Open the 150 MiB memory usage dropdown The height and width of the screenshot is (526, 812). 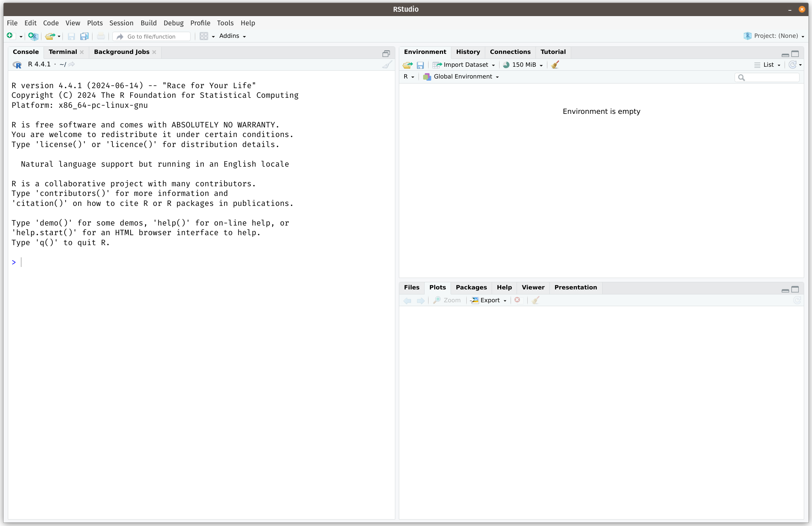tap(524, 65)
